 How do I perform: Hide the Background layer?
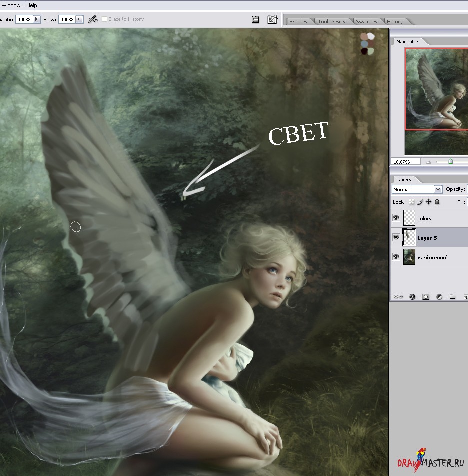(396, 257)
